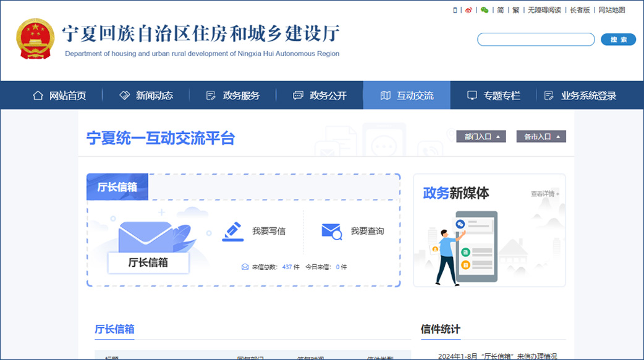Open the 业务系统登录 navigation item
The width and height of the screenshot is (644, 360).
[580, 96]
